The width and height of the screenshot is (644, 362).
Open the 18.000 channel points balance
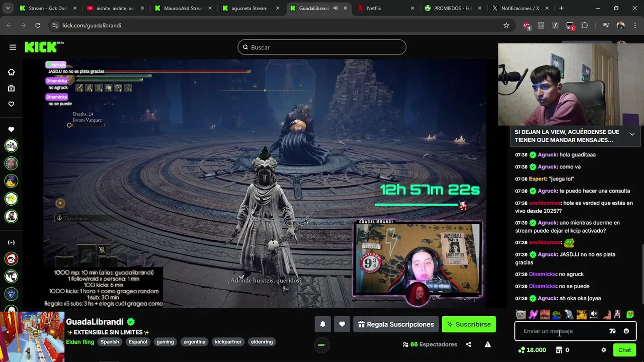[x=532, y=350]
